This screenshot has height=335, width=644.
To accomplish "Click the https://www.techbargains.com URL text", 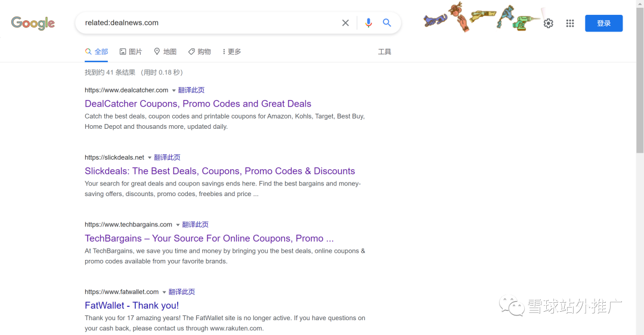I will (x=129, y=225).
